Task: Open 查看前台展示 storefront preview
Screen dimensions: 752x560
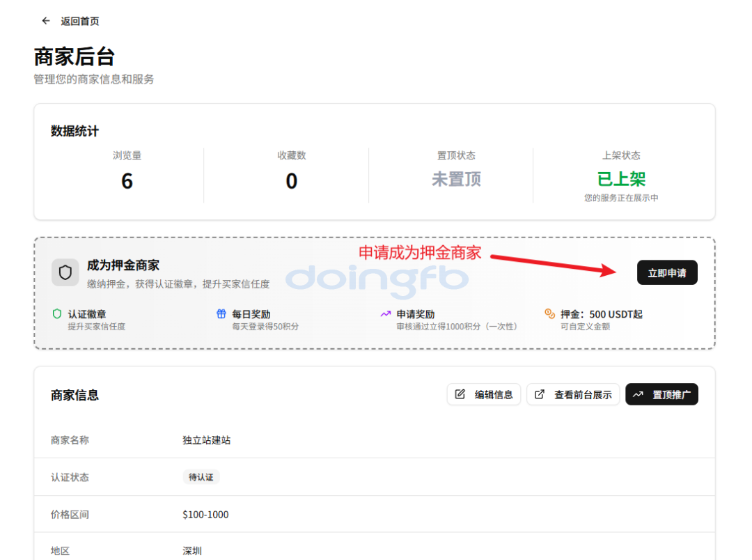Action: click(x=573, y=394)
